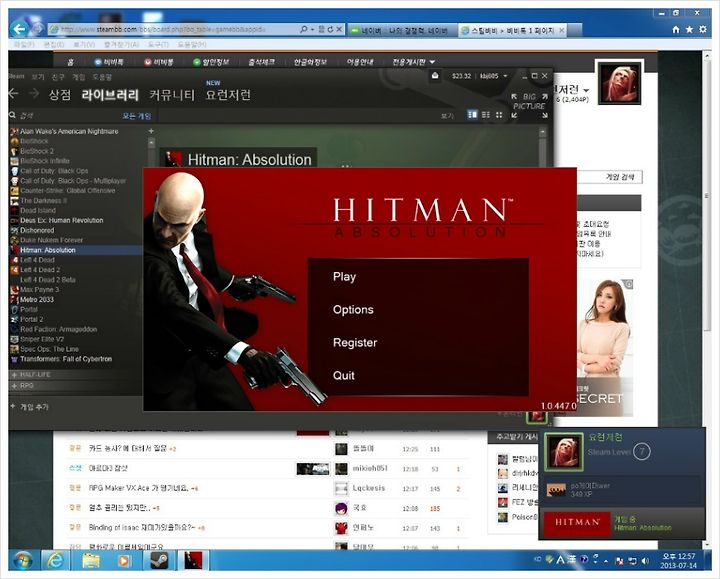The width and height of the screenshot is (720, 579).
Task: Enter Steam Big Picture mode
Action: 529,106
